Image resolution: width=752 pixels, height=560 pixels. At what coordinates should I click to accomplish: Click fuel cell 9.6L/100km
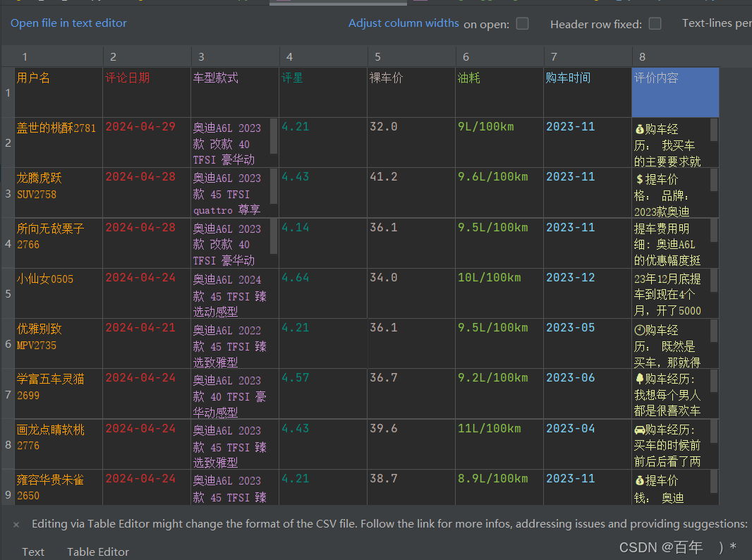499,193
